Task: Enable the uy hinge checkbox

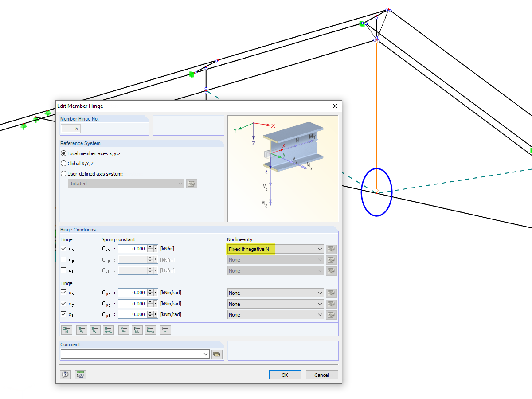Action: click(x=63, y=260)
